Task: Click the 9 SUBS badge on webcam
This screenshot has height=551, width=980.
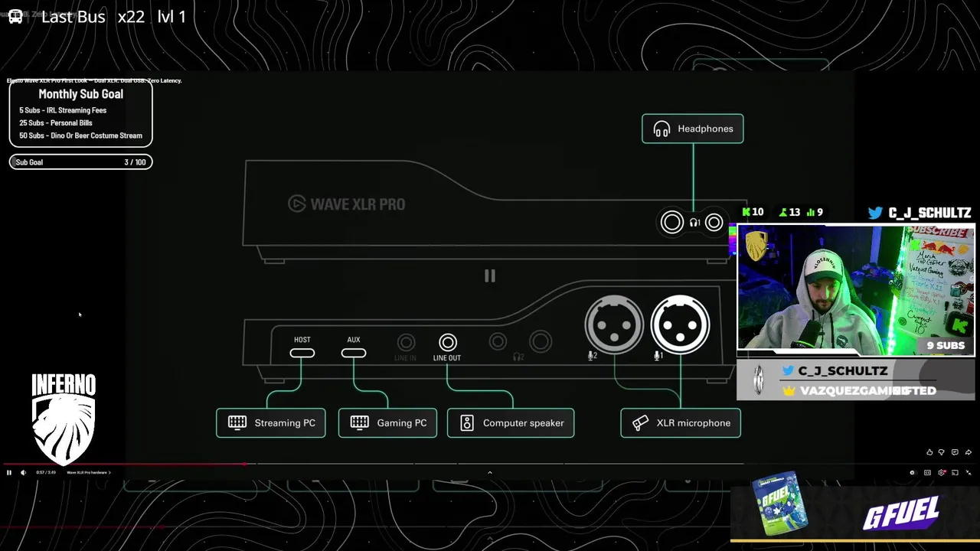Action: (x=946, y=345)
